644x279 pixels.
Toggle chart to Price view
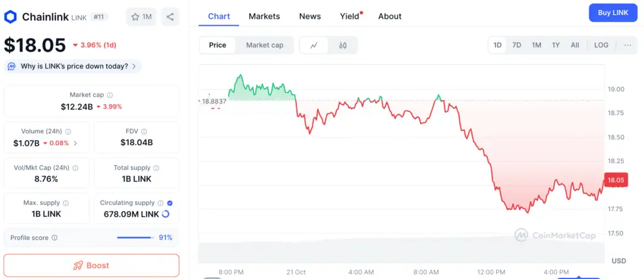tap(218, 45)
